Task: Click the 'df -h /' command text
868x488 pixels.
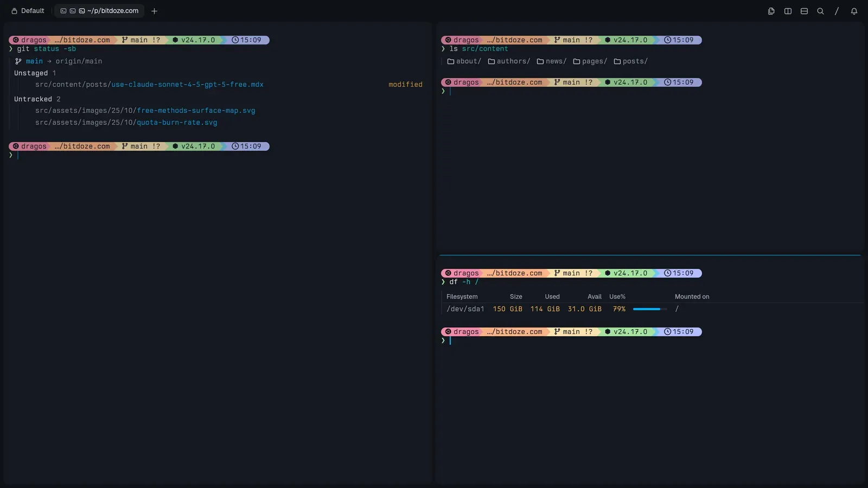Action: 464,282
